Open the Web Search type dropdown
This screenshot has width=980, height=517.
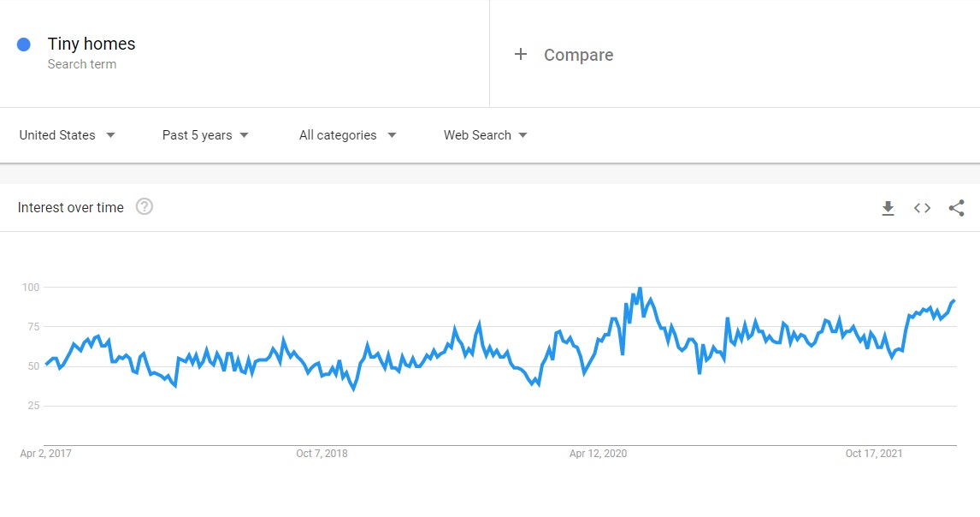tap(486, 135)
